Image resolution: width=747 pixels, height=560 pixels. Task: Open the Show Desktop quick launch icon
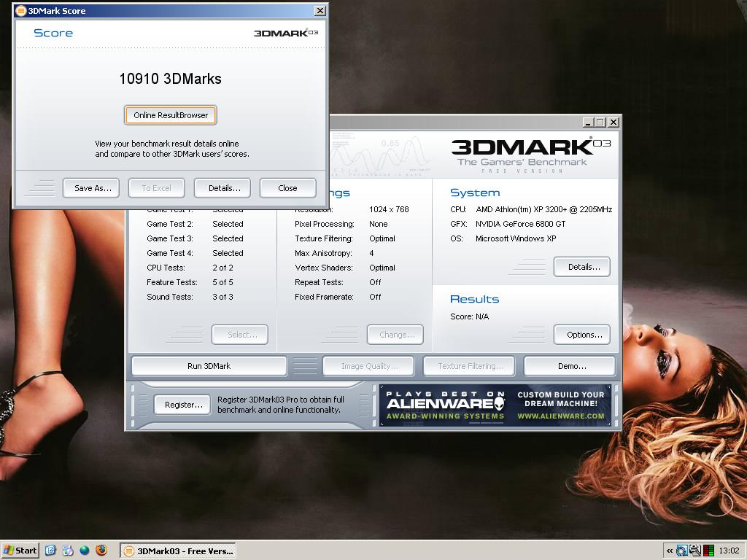[x=50, y=551]
